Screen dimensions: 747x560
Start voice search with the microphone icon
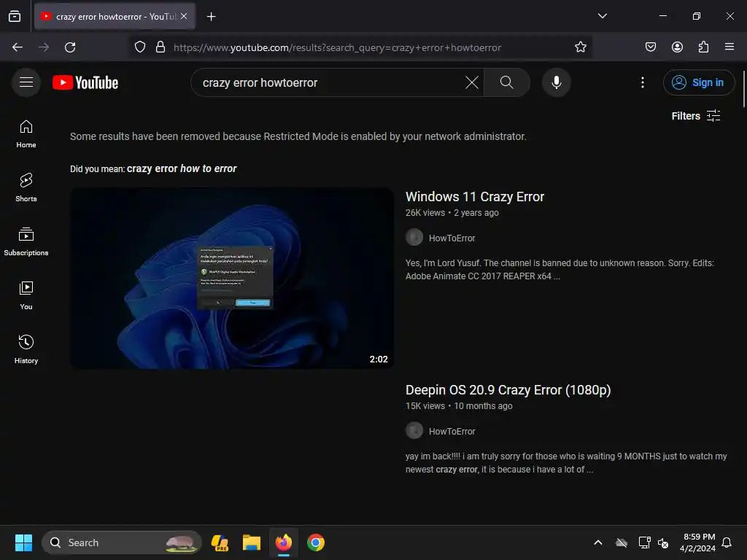[556, 82]
